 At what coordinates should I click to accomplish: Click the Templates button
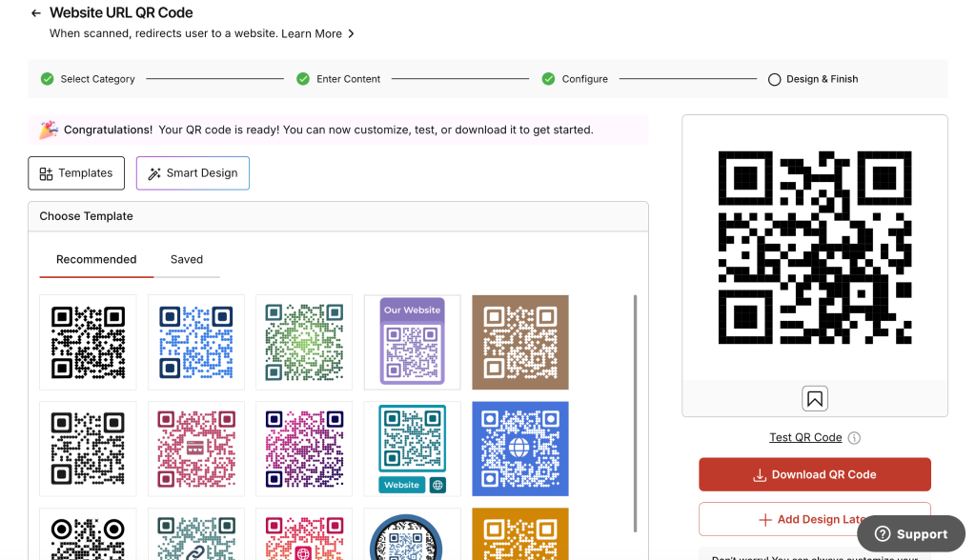click(x=76, y=173)
